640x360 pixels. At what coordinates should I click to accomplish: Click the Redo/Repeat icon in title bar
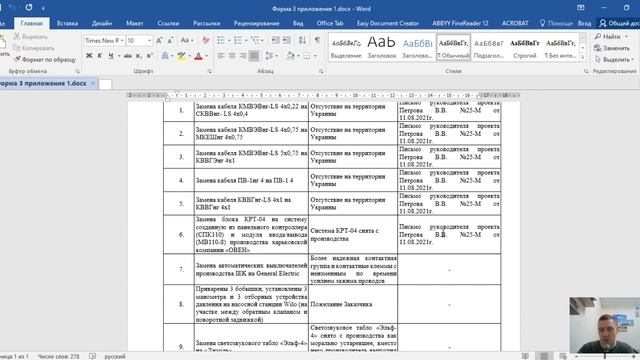[29, 7]
